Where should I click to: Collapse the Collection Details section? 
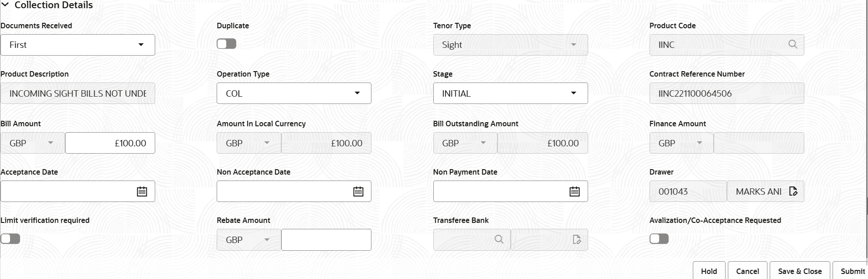pos(6,5)
